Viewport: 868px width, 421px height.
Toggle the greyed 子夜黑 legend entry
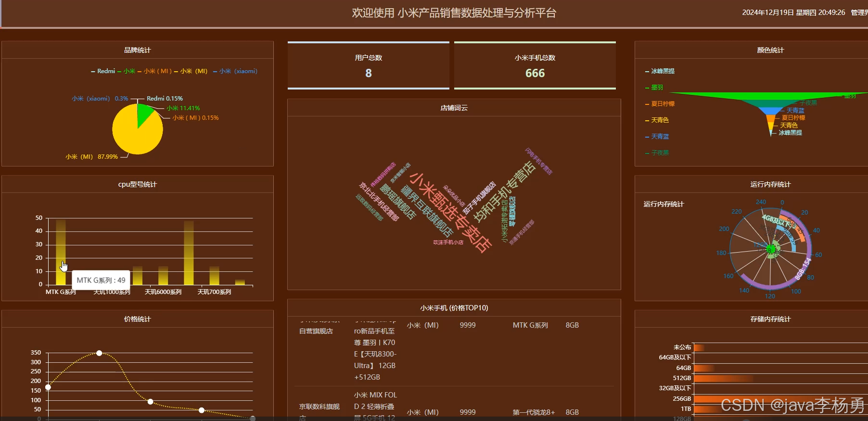pos(657,153)
